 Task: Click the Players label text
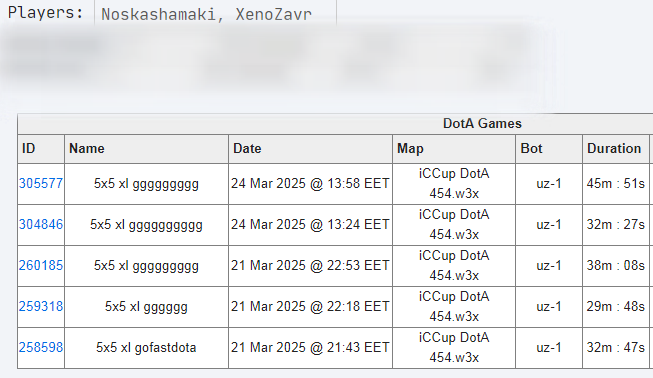tap(45, 12)
